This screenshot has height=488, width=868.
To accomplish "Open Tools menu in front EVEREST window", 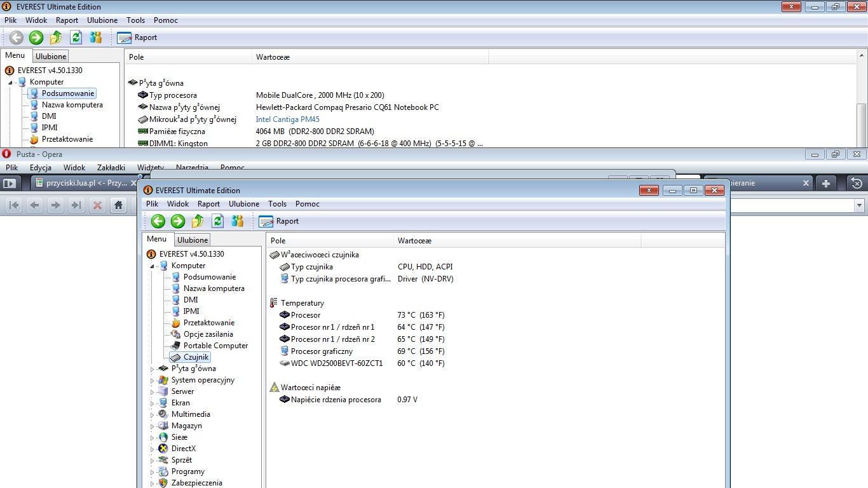I will [x=277, y=204].
